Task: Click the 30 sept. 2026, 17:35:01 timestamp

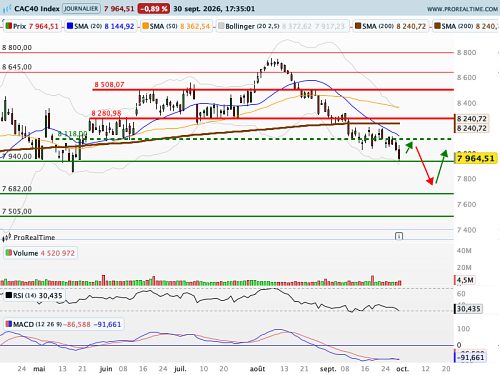Action: click(214, 9)
